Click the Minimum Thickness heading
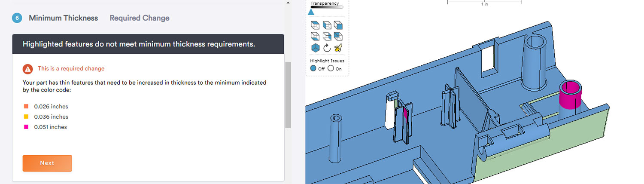The image size is (644, 184). [x=63, y=18]
